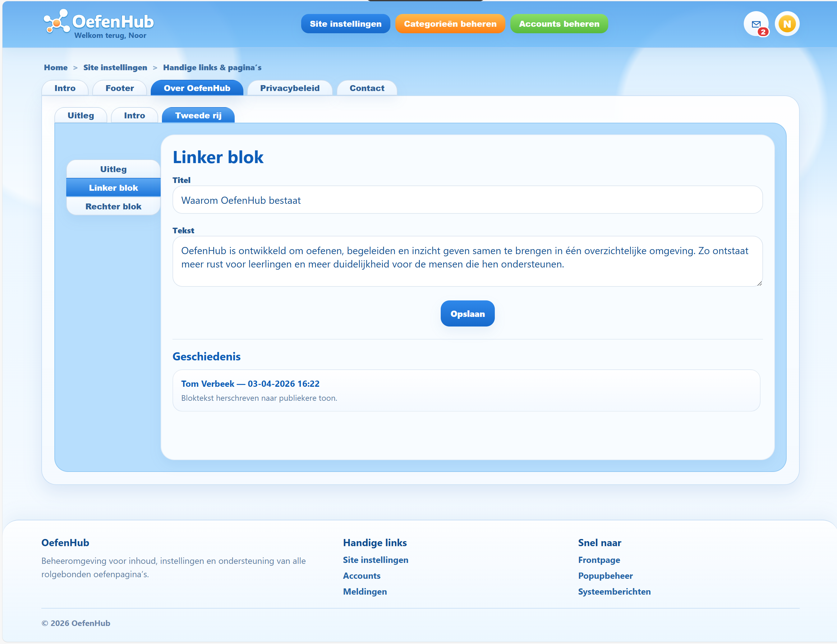Click into the Titel input field
The image size is (837, 644).
pyautogui.click(x=467, y=200)
